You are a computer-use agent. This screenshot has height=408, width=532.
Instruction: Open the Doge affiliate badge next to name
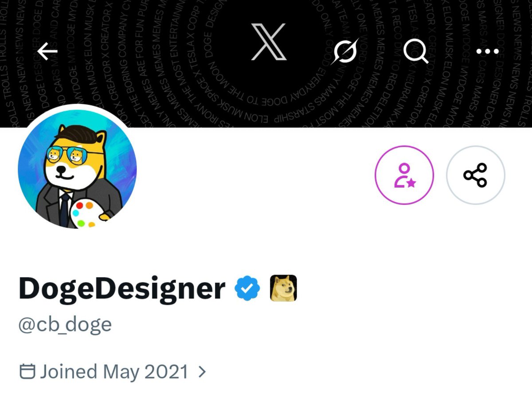click(x=283, y=288)
